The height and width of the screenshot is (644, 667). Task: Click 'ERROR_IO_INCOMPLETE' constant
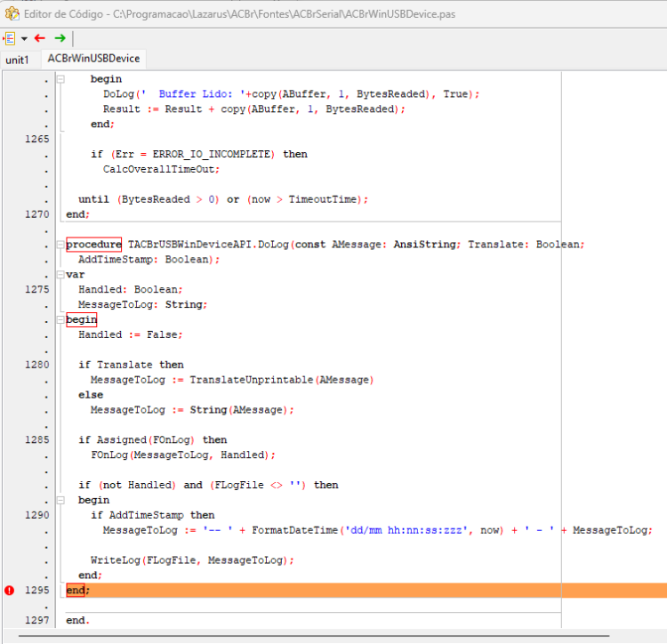[211, 155]
